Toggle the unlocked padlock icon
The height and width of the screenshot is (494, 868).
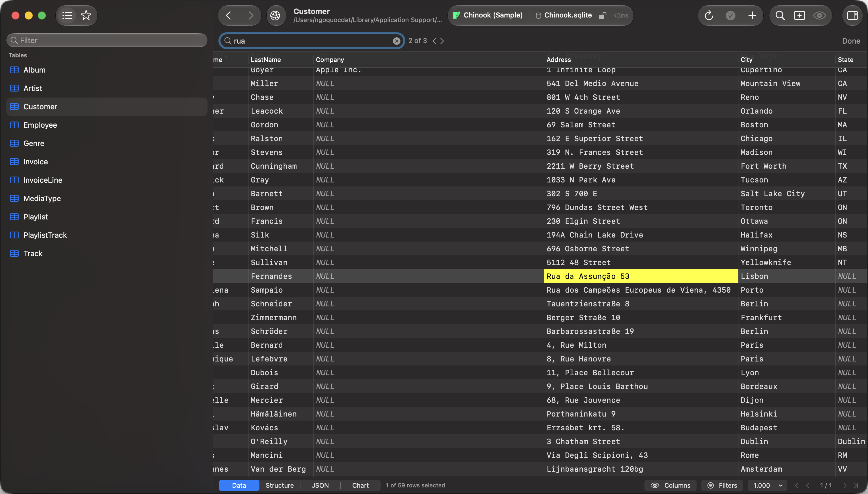coord(602,15)
